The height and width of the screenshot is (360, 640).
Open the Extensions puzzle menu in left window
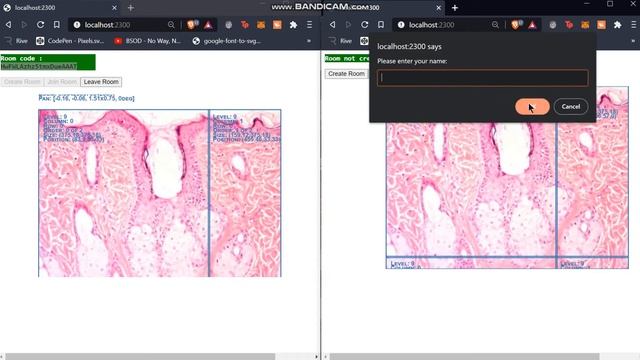(293, 25)
